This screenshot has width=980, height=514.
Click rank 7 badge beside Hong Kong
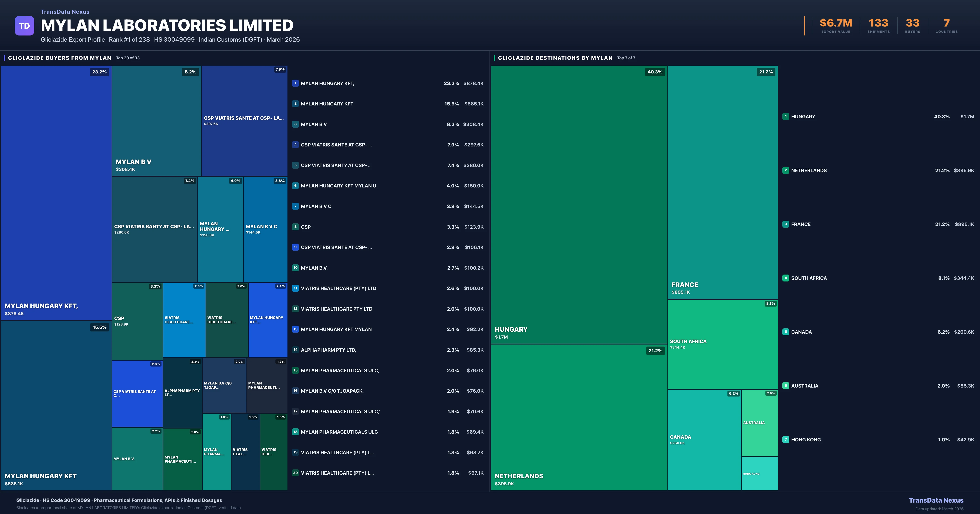(x=786, y=440)
